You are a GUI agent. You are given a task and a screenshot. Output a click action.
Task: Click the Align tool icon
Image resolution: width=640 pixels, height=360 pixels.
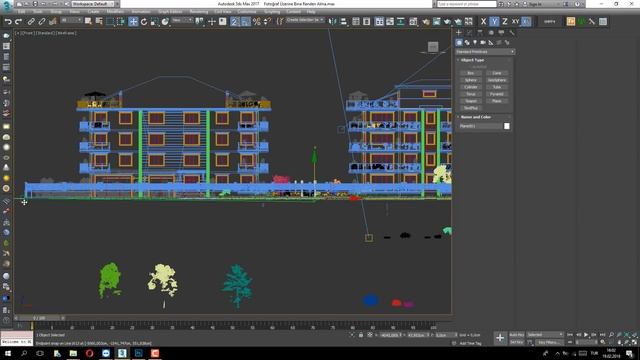pyautogui.click(x=343, y=21)
